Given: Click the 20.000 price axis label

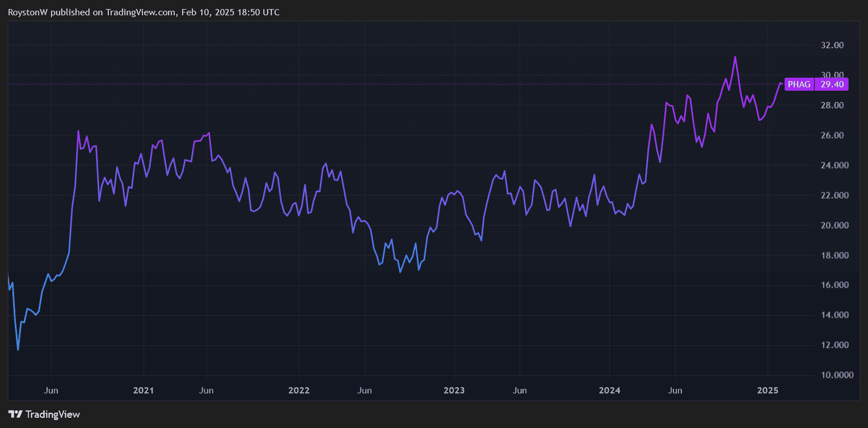Looking at the screenshot, I should pos(833,226).
